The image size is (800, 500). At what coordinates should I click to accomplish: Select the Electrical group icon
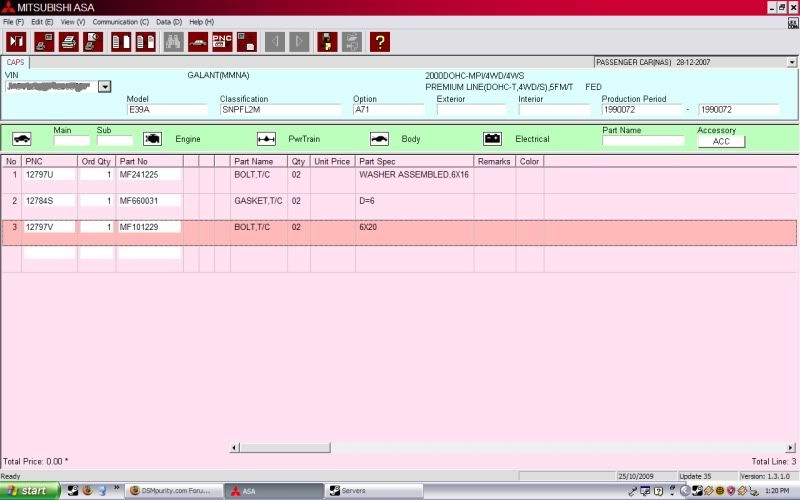[492, 139]
